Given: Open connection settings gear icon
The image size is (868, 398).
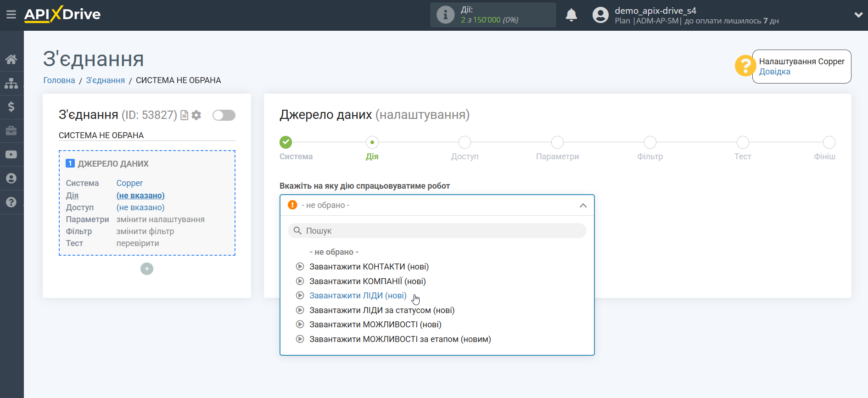Looking at the screenshot, I should [x=196, y=115].
